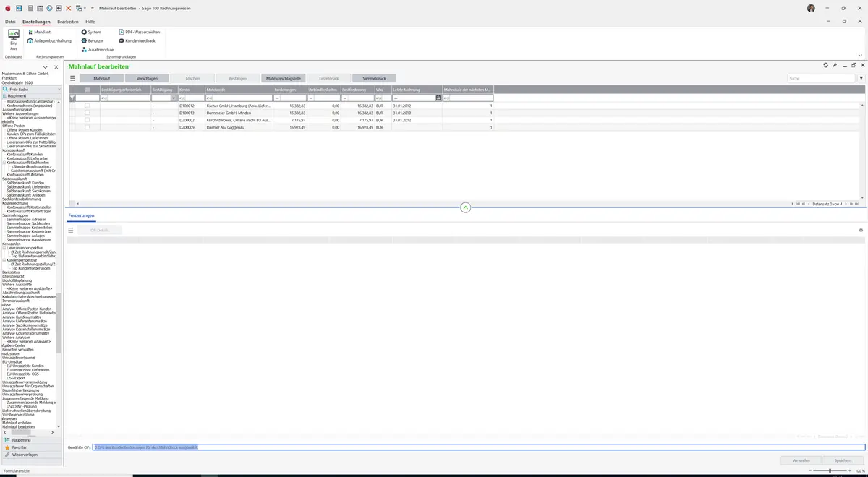The height and width of the screenshot is (477, 868).
Task: Open the Benutzer settings
Action: point(93,41)
